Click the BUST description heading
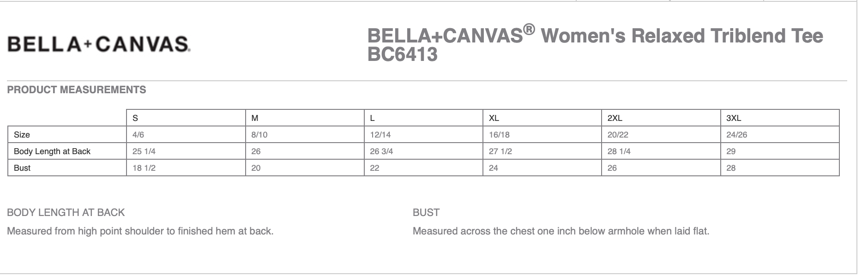Image resolution: width=868 pixels, height=276 pixels. [x=426, y=212]
